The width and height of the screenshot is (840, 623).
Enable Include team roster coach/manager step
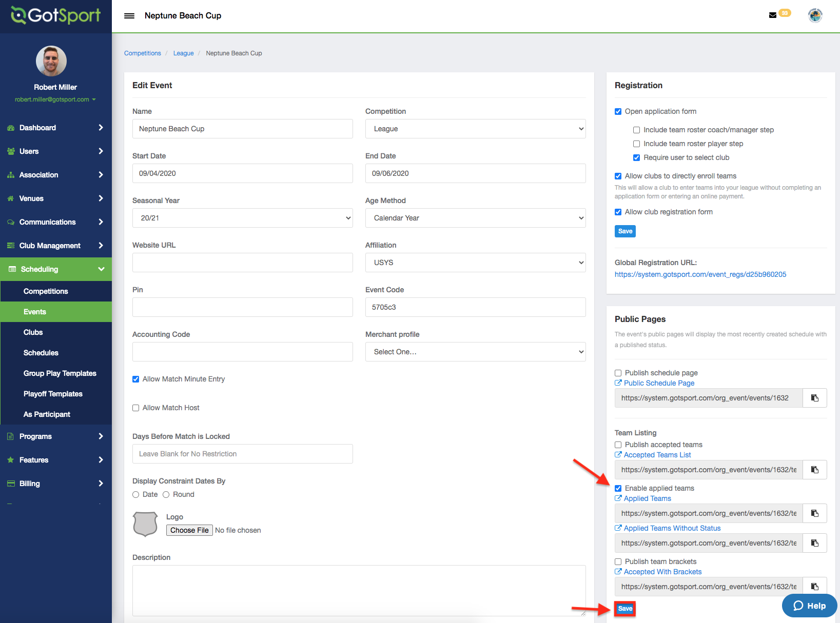pyautogui.click(x=637, y=130)
